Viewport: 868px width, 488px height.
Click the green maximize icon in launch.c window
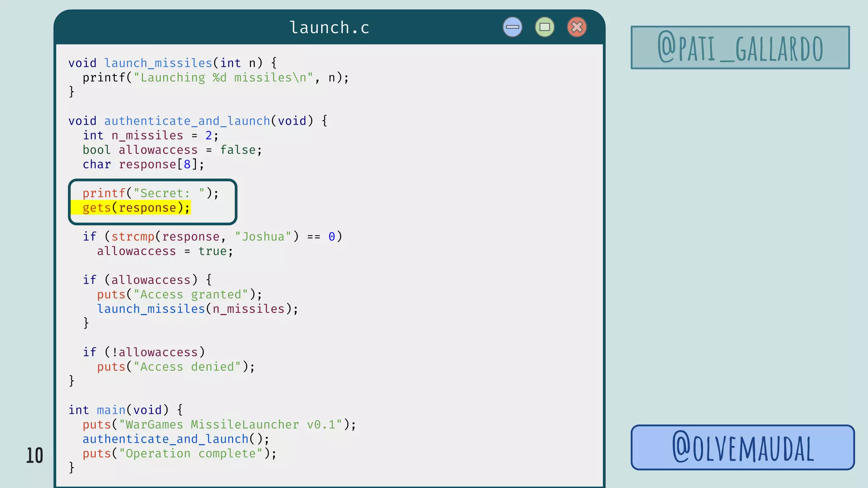pyautogui.click(x=545, y=27)
